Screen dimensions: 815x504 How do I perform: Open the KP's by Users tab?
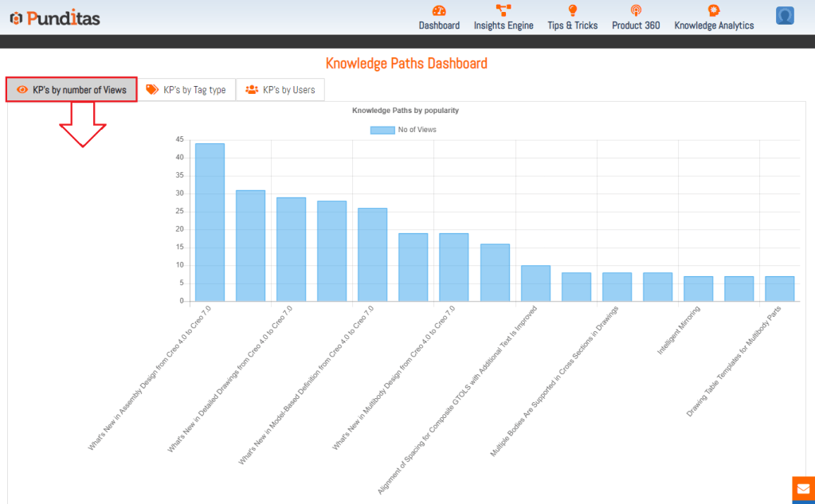tap(280, 90)
